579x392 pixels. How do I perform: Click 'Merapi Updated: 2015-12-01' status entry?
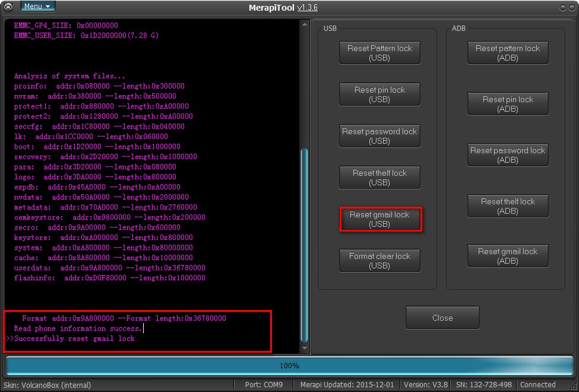[x=347, y=385]
